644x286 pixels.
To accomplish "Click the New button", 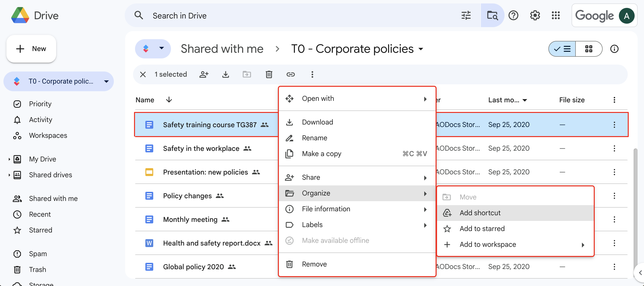I will (x=31, y=49).
